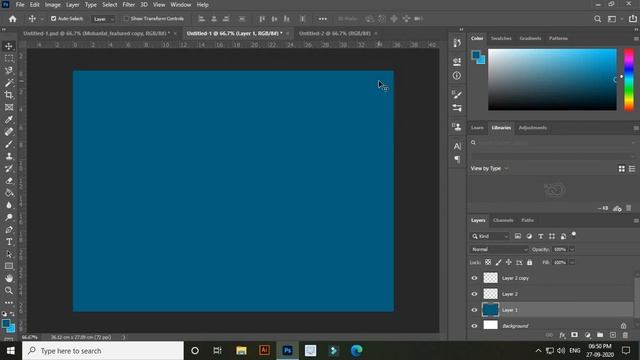The image size is (640, 360).
Task: Select the History Brush tool
Action: pos(9,169)
